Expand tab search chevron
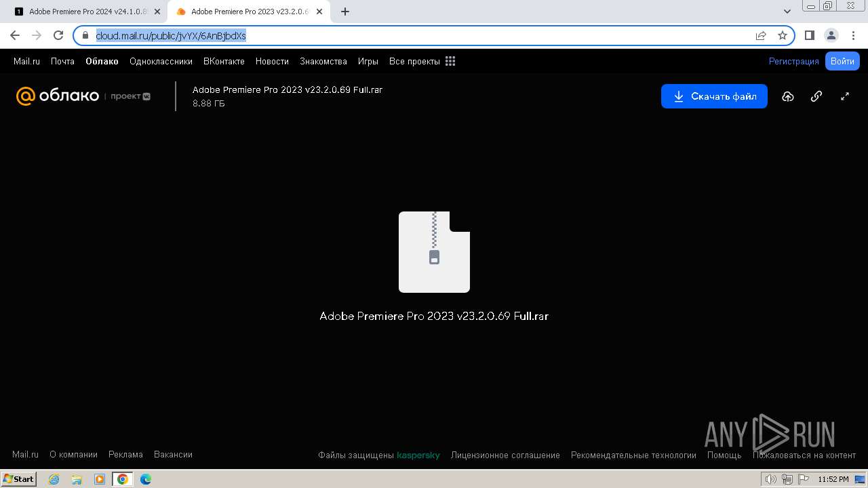This screenshot has width=868, height=488. tap(787, 12)
